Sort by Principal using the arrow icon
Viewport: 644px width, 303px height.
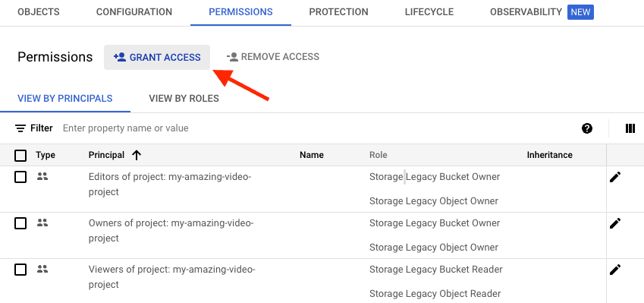[x=137, y=155]
